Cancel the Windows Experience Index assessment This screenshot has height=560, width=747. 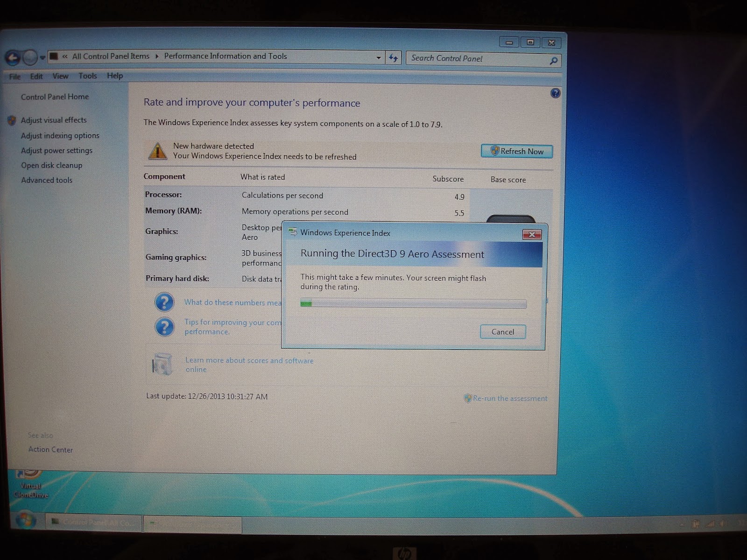point(503,332)
